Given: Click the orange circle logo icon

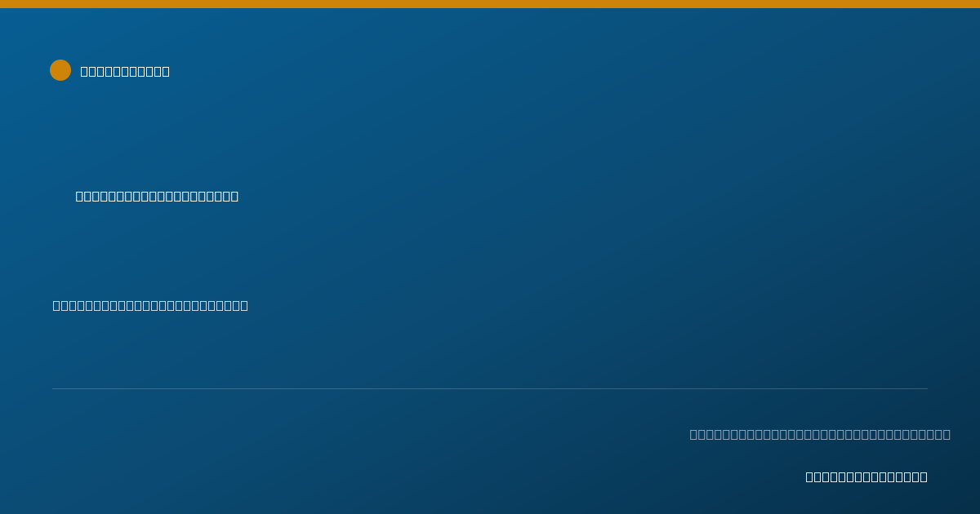Looking at the screenshot, I should coord(60,70).
